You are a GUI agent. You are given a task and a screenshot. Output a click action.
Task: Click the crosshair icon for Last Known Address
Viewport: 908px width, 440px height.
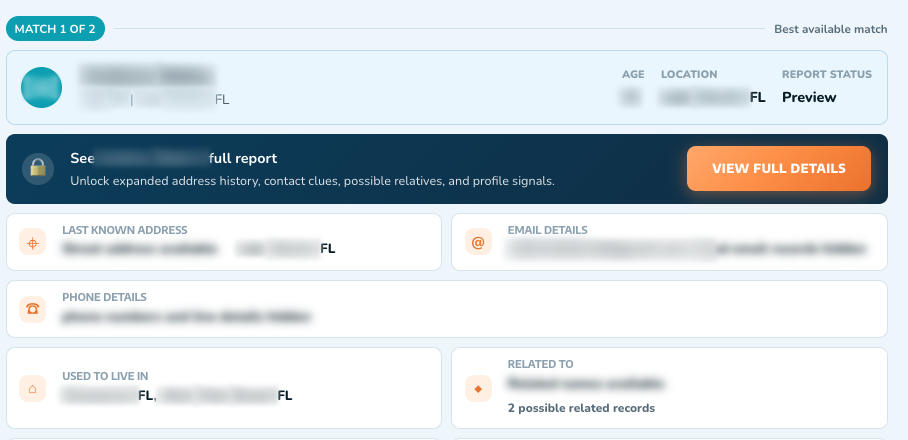pyautogui.click(x=33, y=242)
